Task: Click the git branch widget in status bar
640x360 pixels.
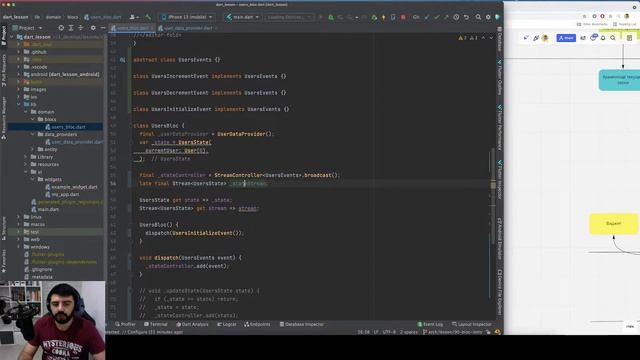Action: 453,332
